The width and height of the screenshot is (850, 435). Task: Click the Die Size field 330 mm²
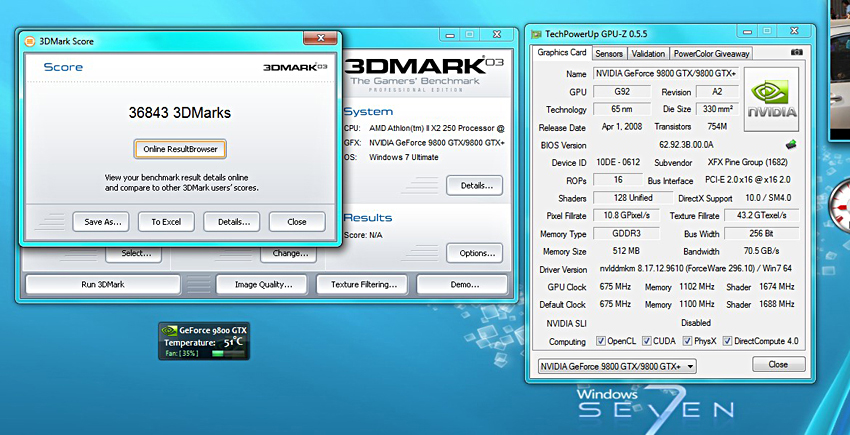click(717, 109)
